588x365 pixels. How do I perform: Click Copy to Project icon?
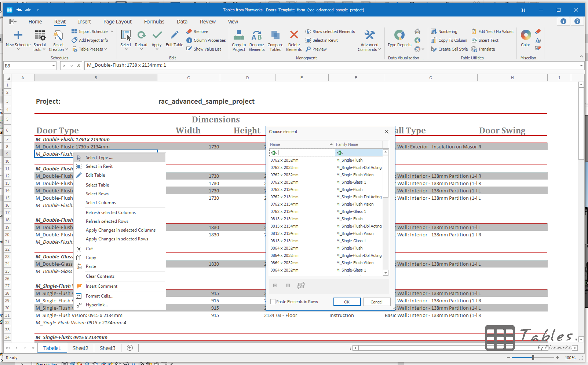(x=239, y=35)
